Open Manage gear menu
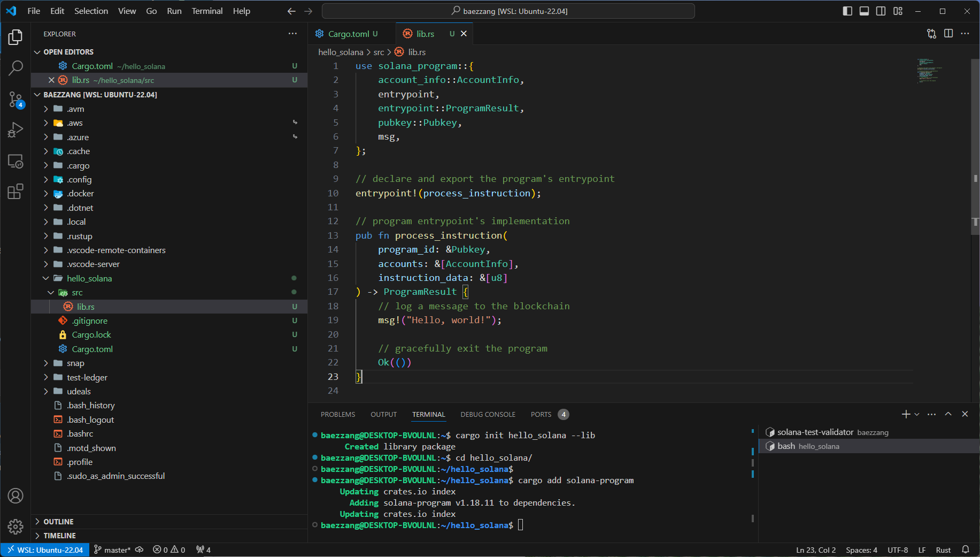 [x=16, y=527]
